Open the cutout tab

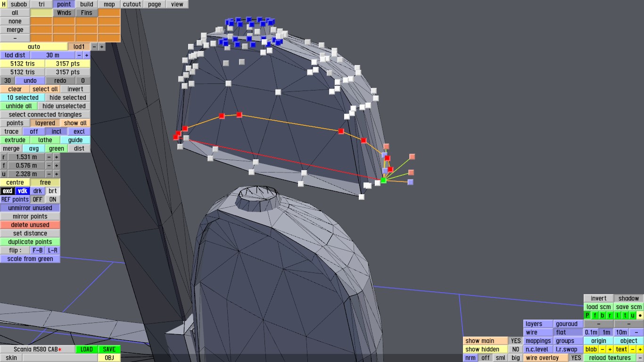pyautogui.click(x=132, y=4)
